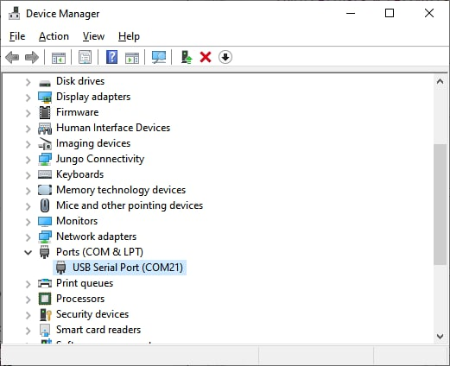Screen dimensions: 450x366
Task: Click the scrollbar up arrow
Action: 440,82
